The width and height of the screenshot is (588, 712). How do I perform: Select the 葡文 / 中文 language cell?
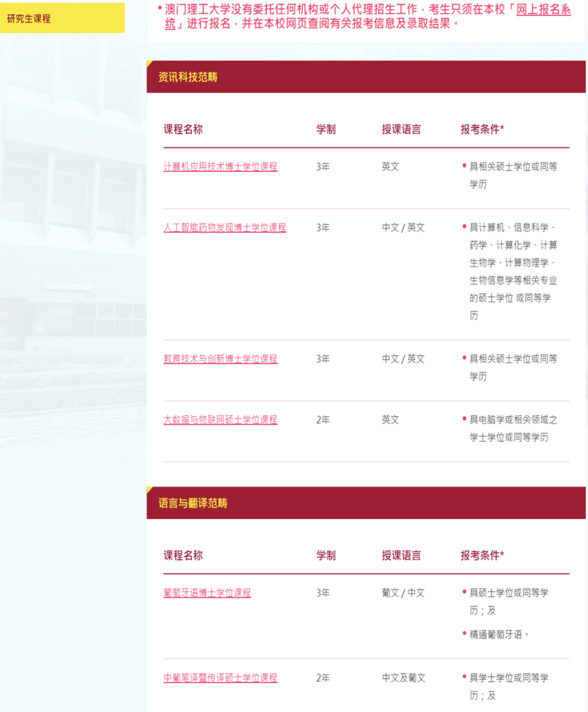coord(403,593)
